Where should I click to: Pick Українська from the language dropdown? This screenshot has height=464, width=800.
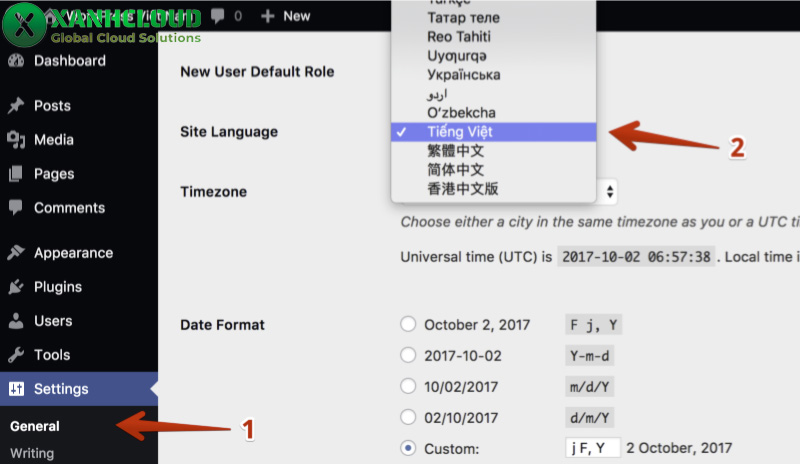click(x=463, y=75)
